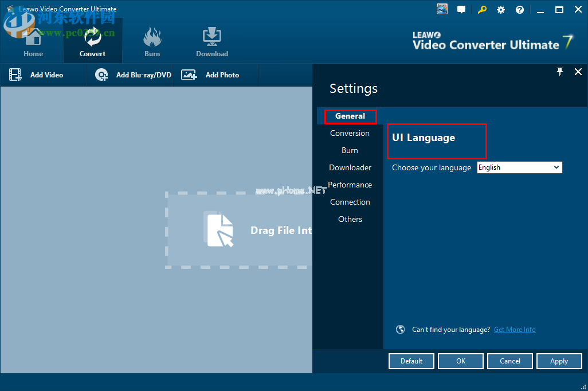Apply the settings changes
588x391 pixels.
pyautogui.click(x=559, y=361)
